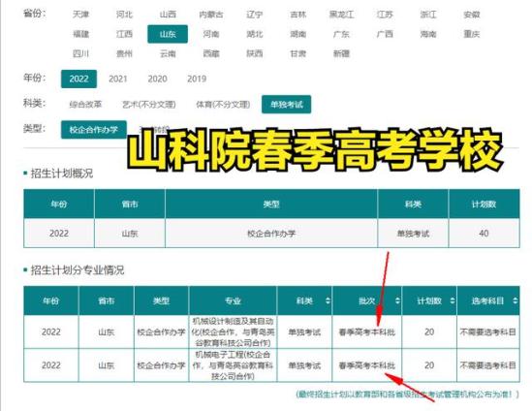Click the 40 plan count cell
532x411 pixels.
coord(484,234)
